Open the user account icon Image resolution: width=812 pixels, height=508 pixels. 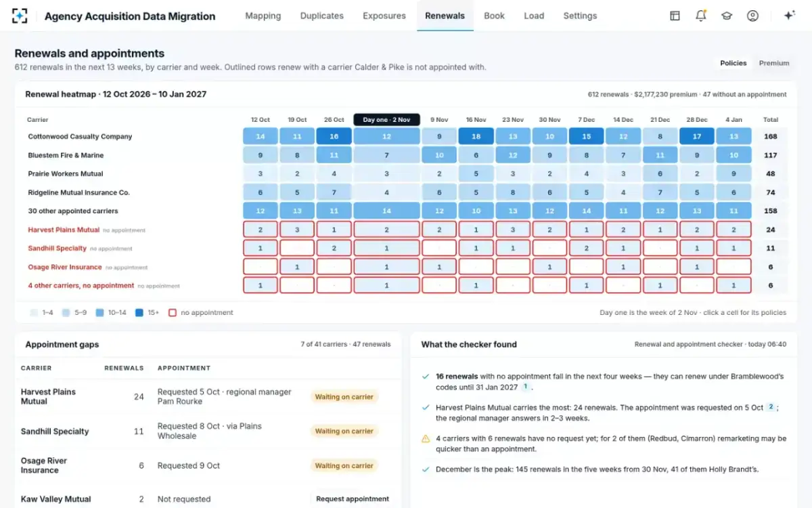coord(752,16)
